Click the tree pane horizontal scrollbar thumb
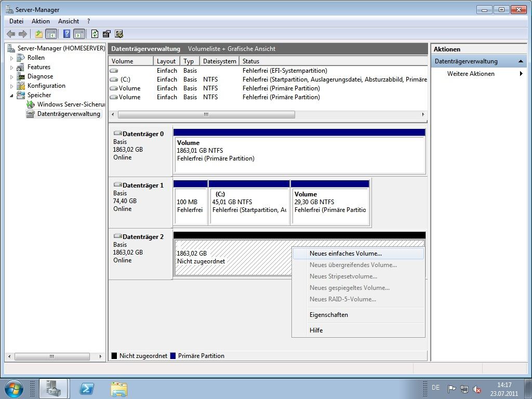The image size is (532, 399). click(x=52, y=356)
